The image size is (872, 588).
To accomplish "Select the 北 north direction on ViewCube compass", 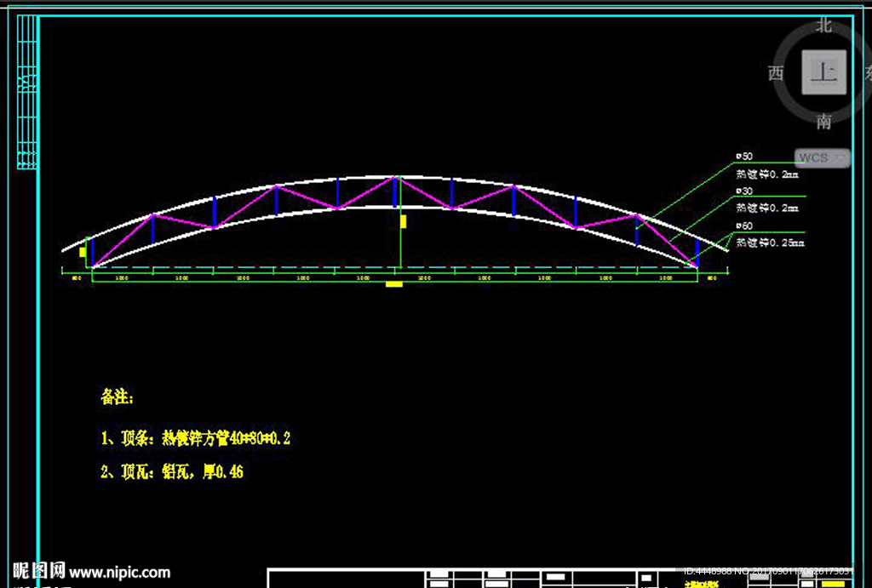I will [823, 25].
